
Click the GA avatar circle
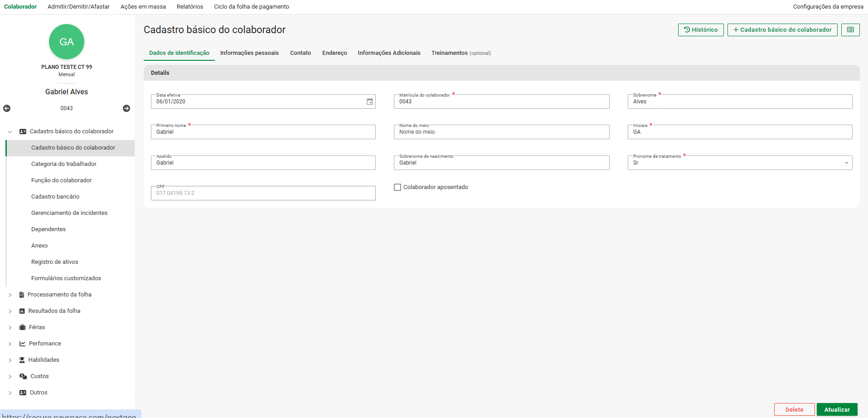pyautogui.click(x=67, y=42)
